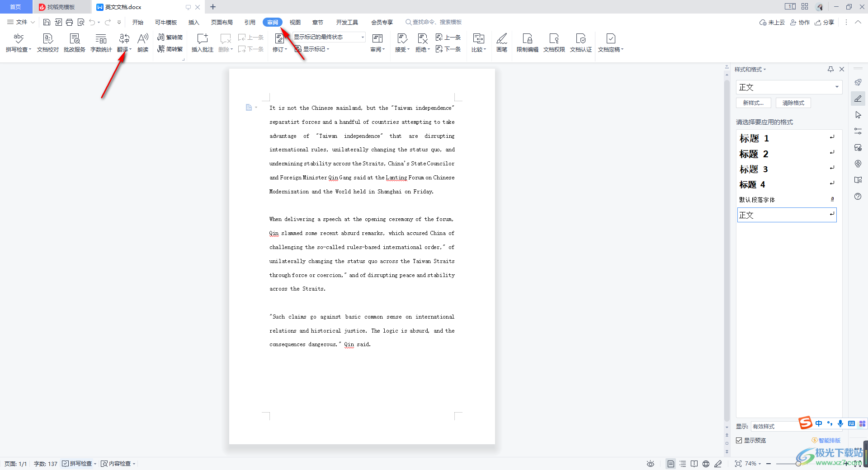Open the 正文 style combo box

pyautogui.click(x=789, y=87)
